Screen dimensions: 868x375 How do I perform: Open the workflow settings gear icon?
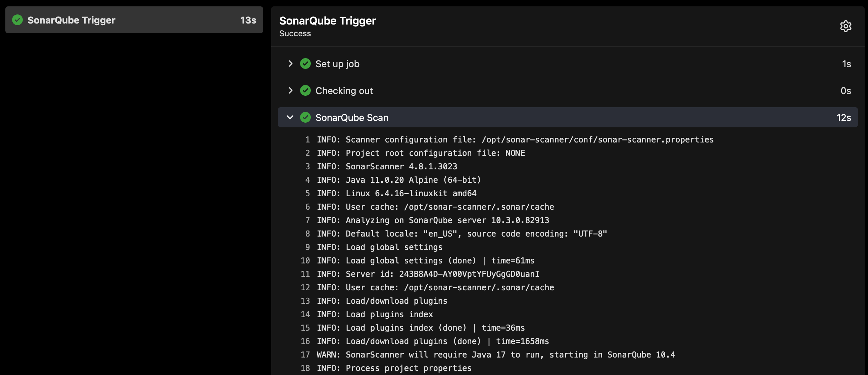point(846,26)
